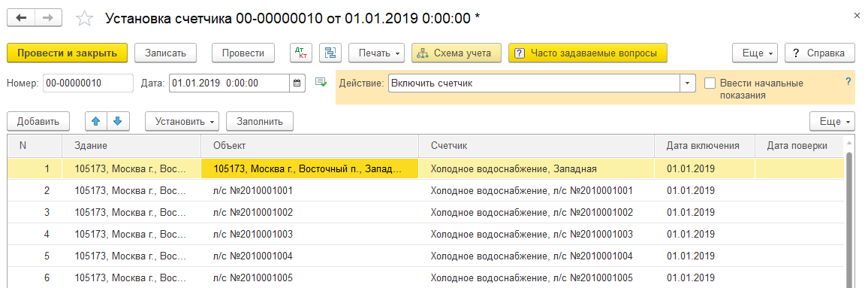Open Схема учета

456,53
